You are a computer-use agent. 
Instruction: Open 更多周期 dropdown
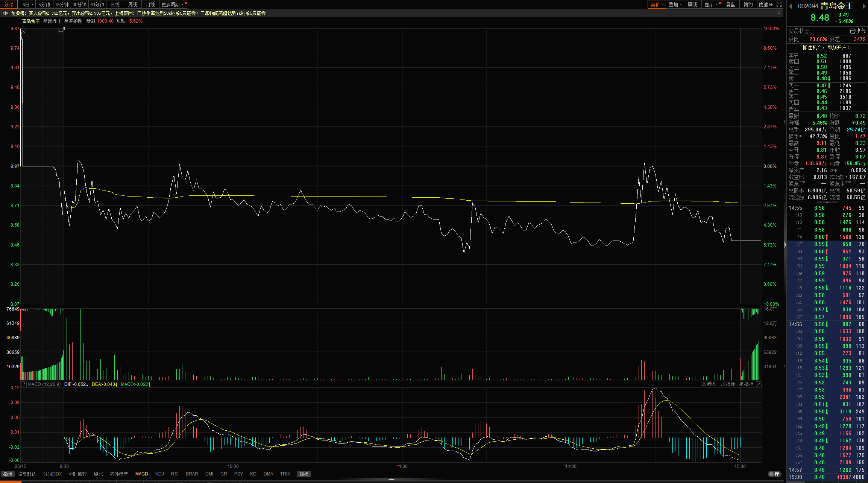173,5
